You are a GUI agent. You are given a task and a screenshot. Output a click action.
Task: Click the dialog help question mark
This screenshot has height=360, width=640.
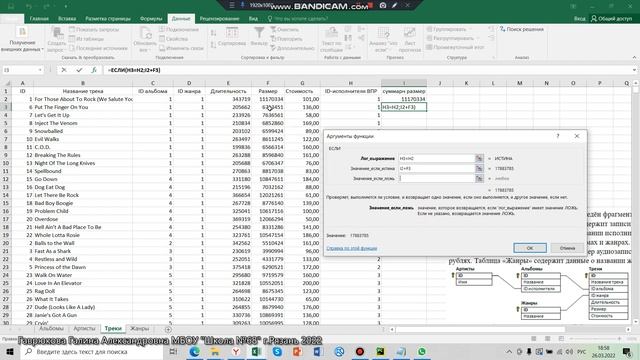pos(558,136)
